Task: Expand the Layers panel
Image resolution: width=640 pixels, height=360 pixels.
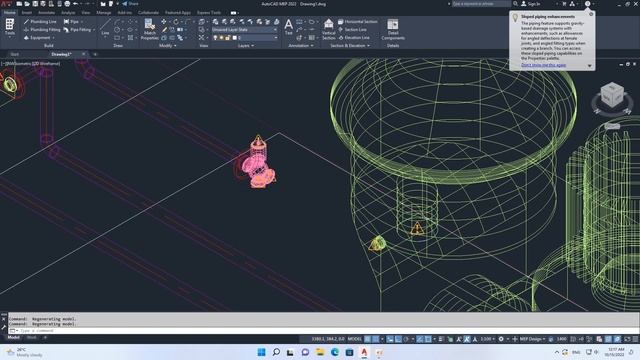Action: click(x=246, y=46)
